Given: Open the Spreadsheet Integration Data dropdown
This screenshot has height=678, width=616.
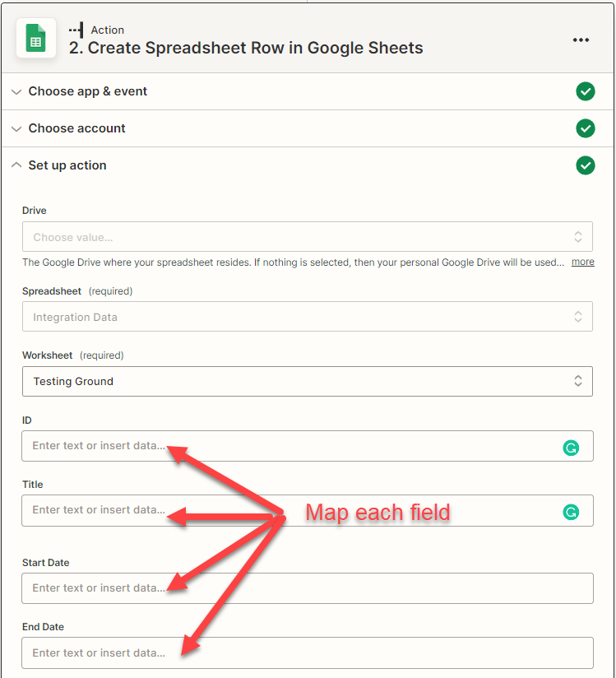Looking at the screenshot, I should point(308,317).
